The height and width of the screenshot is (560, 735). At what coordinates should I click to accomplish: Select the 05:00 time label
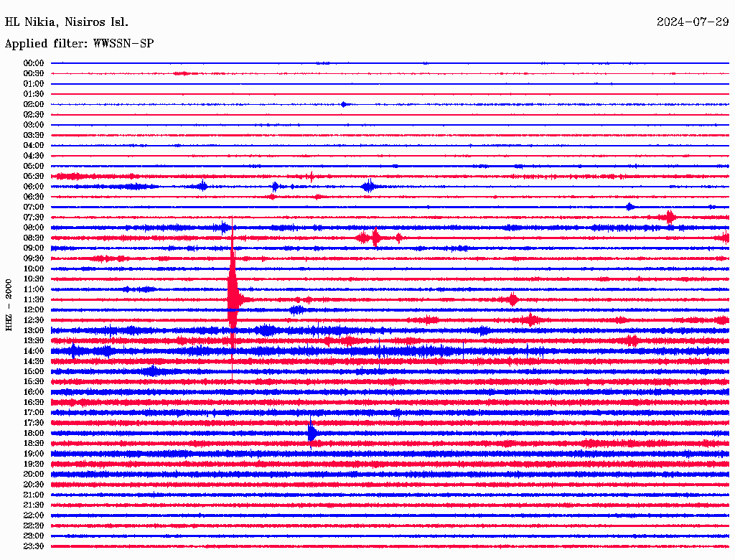(34, 166)
